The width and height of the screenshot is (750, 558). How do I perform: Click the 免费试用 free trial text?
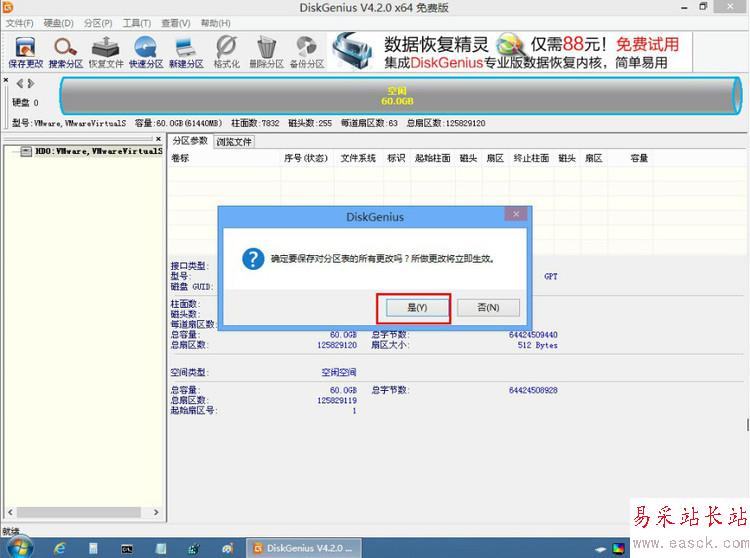click(647, 44)
